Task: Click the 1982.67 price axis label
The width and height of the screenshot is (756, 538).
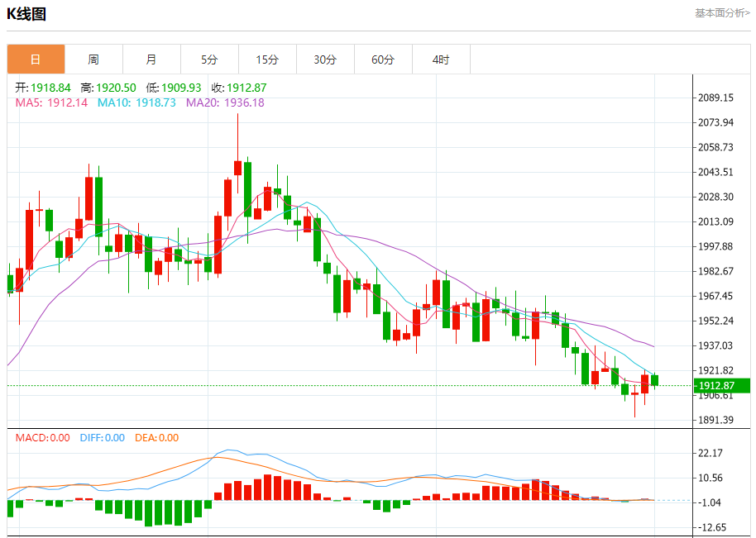Action: [715, 271]
